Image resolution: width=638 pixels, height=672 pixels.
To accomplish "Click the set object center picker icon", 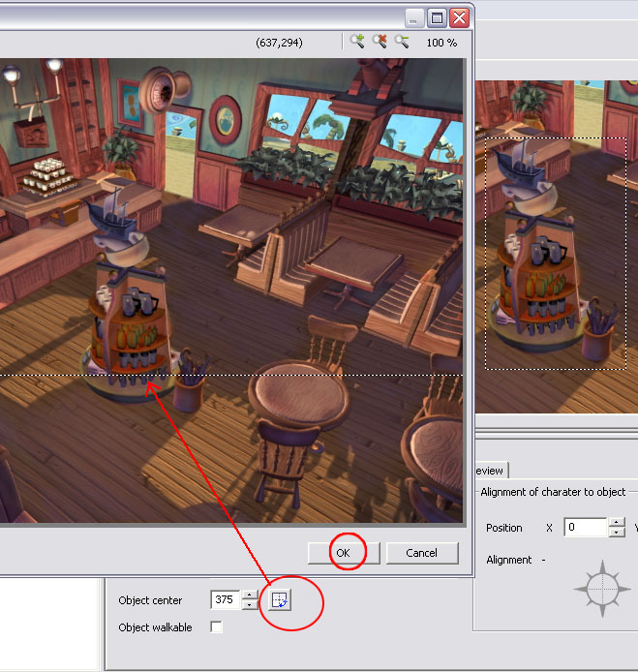I will (x=280, y=599).
